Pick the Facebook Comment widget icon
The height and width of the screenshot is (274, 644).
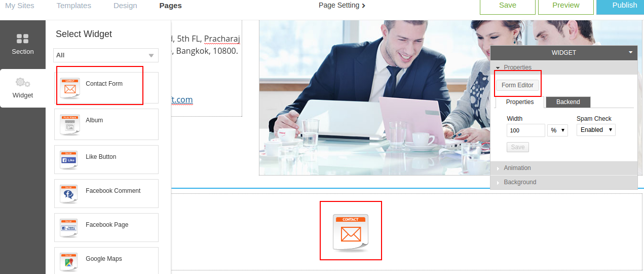click(70, 194)
